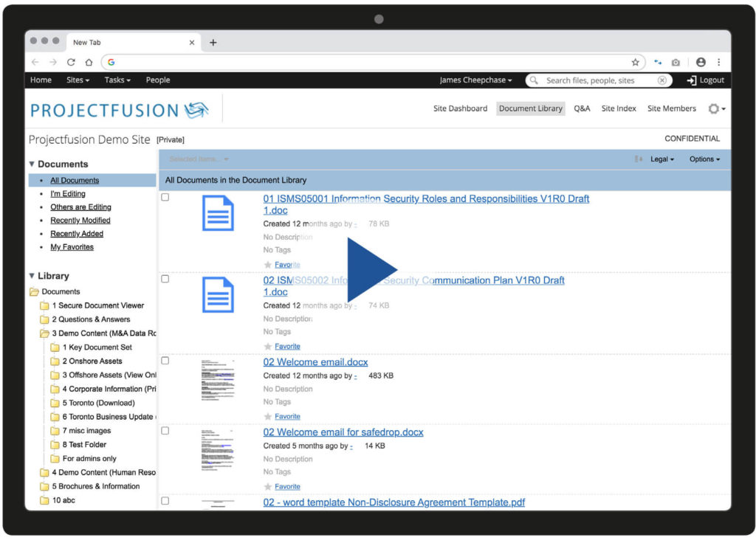
Task: Open the Legal sort dropdown
Action: click(662, 159)
